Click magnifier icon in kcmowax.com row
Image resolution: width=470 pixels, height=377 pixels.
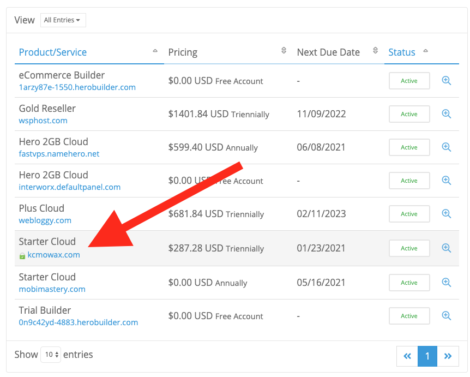(x=446, y=248)
